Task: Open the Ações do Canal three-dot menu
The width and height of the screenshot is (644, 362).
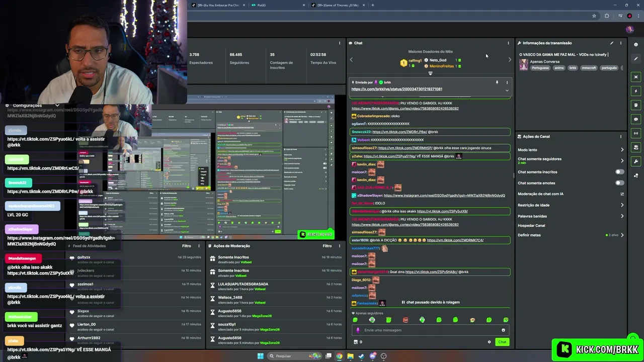Action: pos(620,136)
